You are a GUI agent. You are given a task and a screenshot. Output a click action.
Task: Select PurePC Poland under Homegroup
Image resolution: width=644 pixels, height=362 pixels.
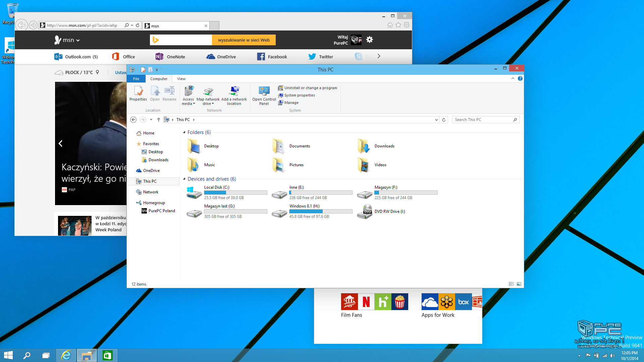158,211
